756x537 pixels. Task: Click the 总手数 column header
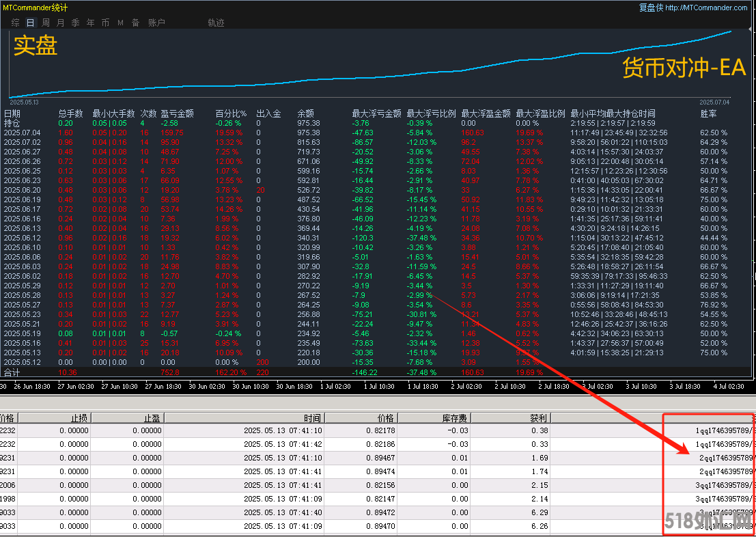(71, 114)
